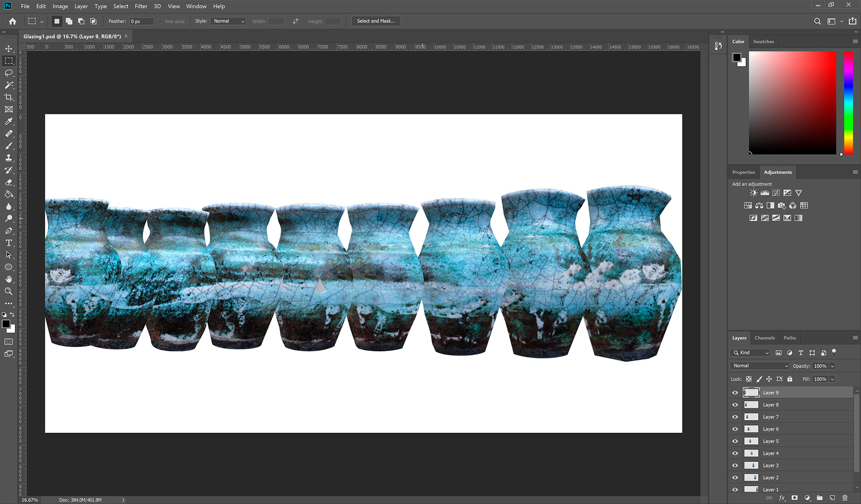Open the Layers panel options menu
The image size is (861, 504).
(855, 338)
